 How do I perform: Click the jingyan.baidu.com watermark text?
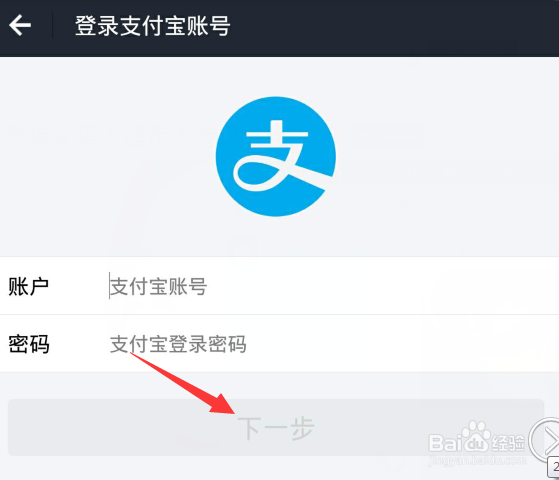coord(477,460)
